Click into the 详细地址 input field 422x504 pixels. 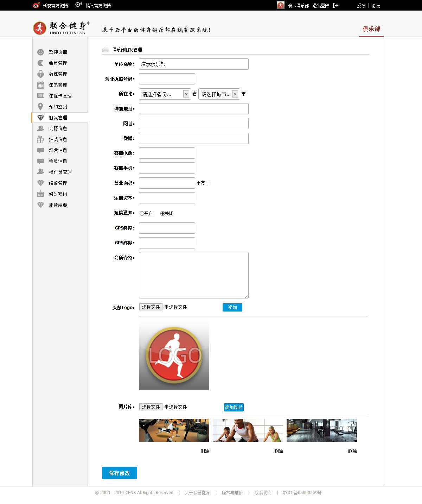(x=194, y=109)
